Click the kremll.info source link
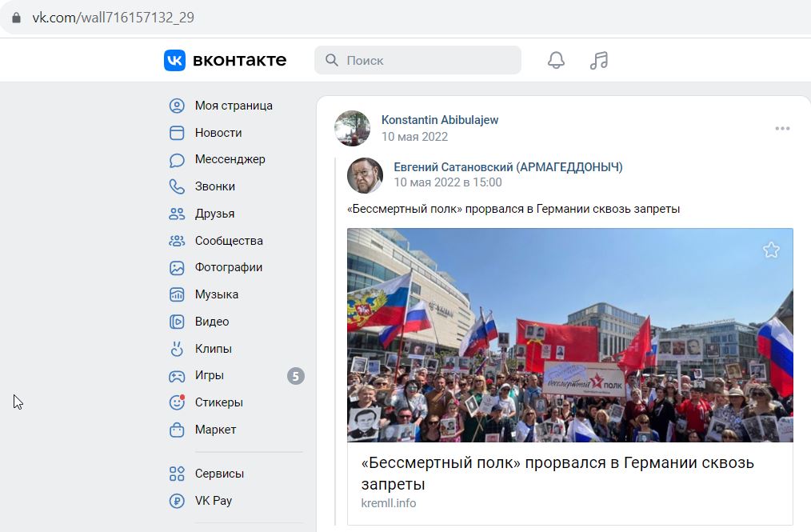 coord(389,503)
